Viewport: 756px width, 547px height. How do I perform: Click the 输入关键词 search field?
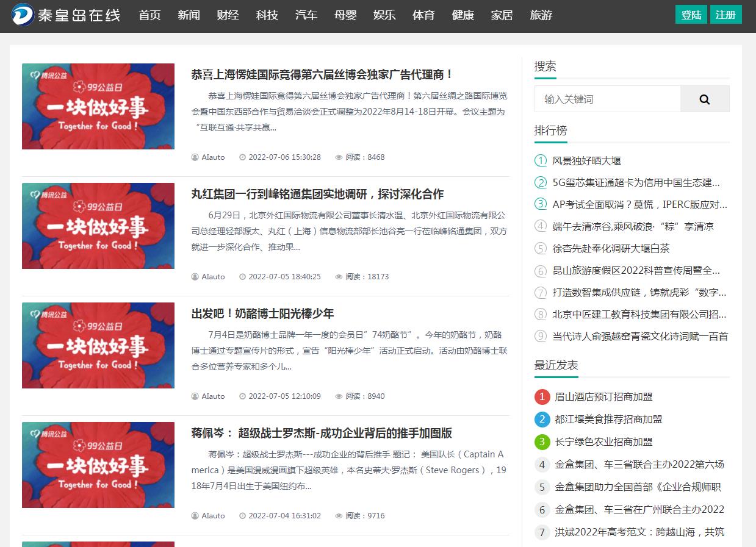click(608, 99)
